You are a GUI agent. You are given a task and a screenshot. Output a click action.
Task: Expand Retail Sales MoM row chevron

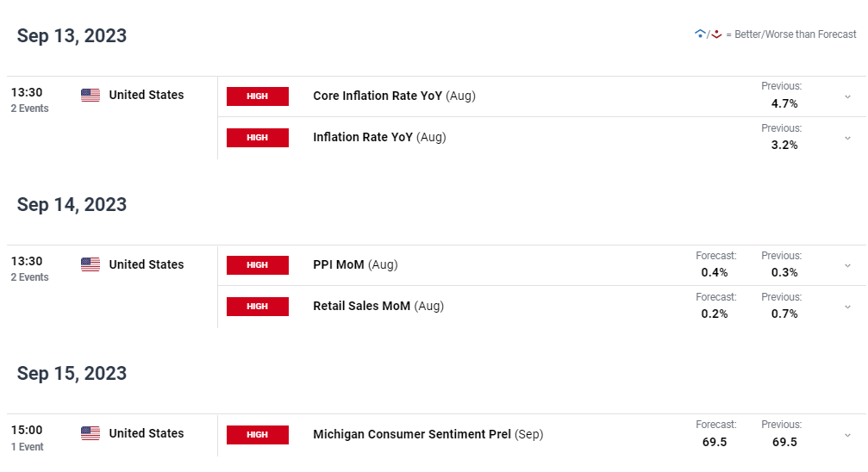pyautogui.click(x=847, y=307)
